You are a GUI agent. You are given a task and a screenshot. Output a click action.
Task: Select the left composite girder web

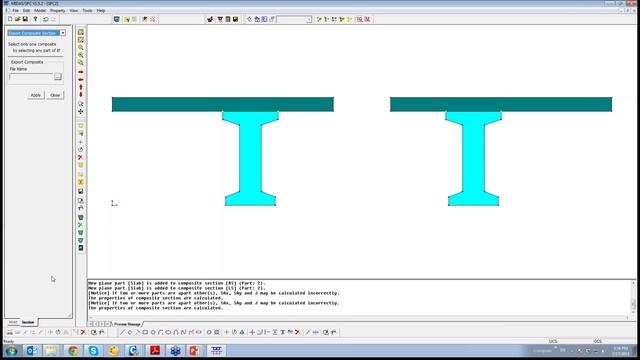(250, 158)
